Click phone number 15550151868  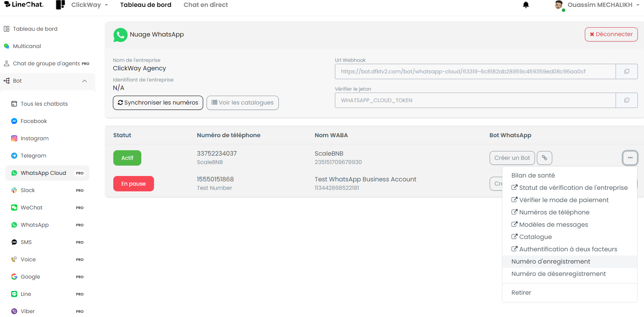tap(215, 179)
